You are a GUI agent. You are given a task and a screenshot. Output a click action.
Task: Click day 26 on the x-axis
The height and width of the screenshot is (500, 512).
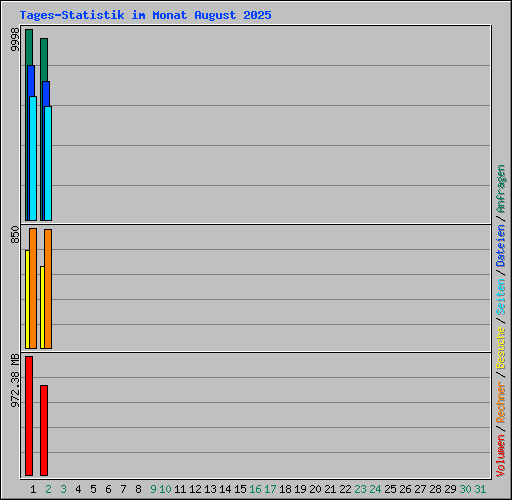[405, 489]
